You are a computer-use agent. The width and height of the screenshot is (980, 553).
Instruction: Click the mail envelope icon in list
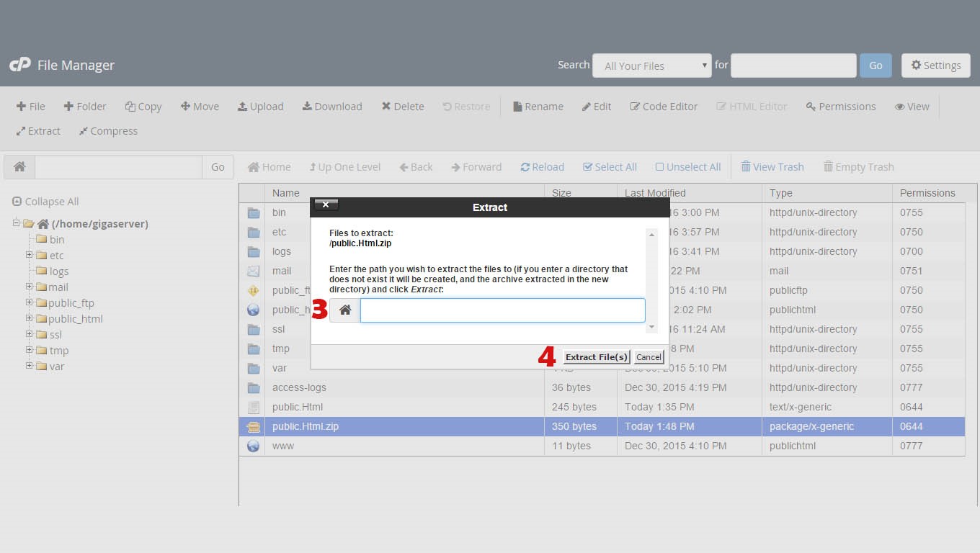click(x=253, y=271)
